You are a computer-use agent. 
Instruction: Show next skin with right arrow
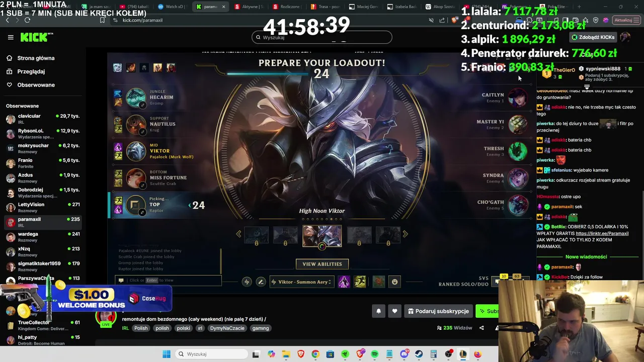tap(405, 234)
